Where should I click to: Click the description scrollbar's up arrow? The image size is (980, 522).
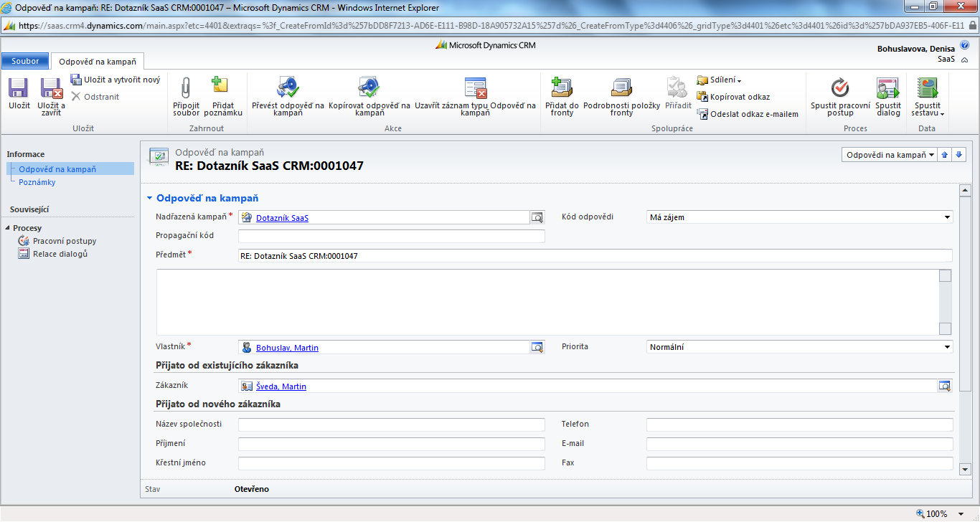946,275
